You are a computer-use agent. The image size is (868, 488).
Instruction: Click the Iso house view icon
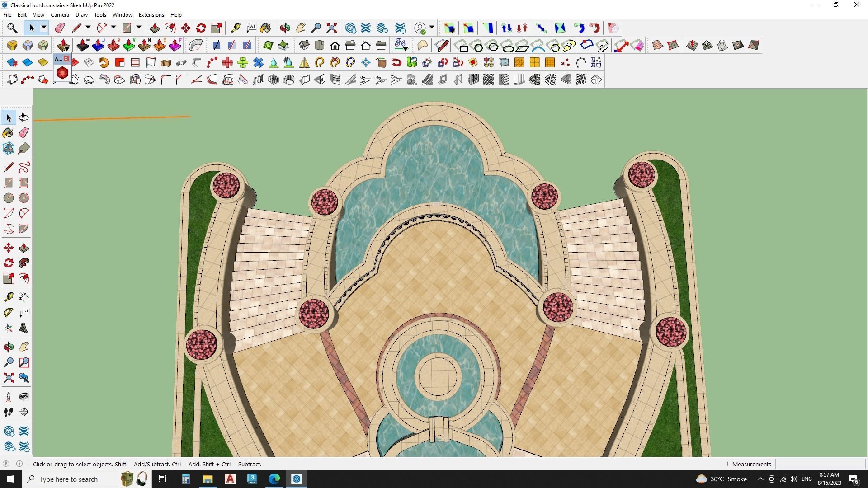(x=304, y=45)
